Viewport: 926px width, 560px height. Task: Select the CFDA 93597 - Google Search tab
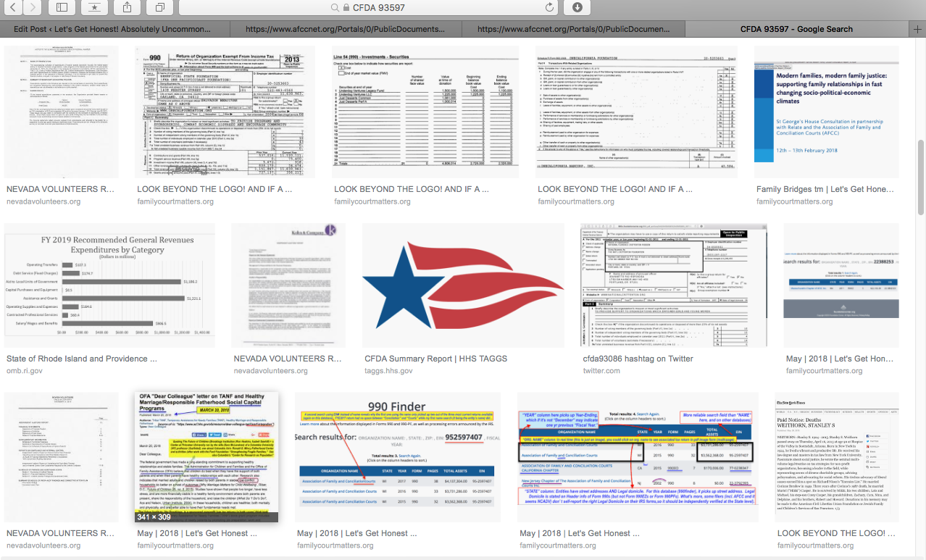click(x=796, y=29)
